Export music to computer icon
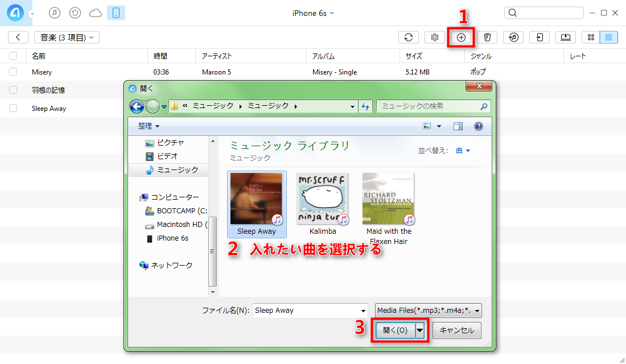The width and height of the screenshot is (626, 364). 565,37
